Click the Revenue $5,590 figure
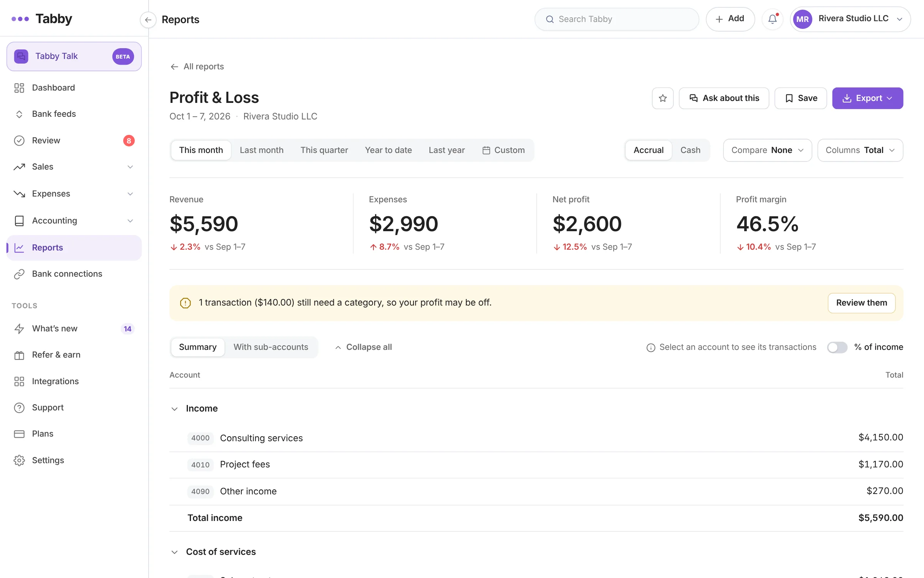 (204, 224)
